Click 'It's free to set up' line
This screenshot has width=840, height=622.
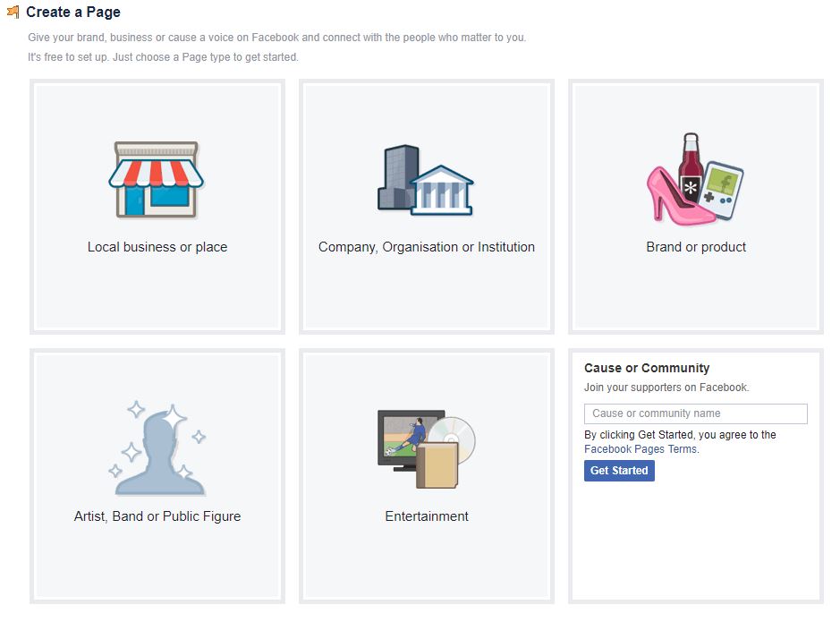click(164, 56)
